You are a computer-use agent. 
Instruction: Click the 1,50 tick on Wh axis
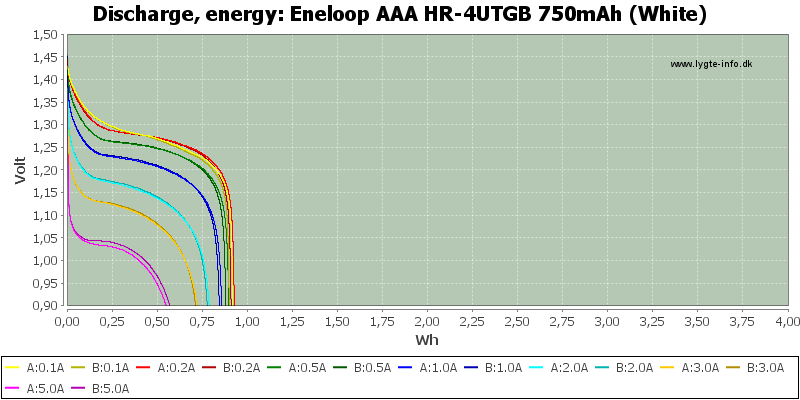337,320
